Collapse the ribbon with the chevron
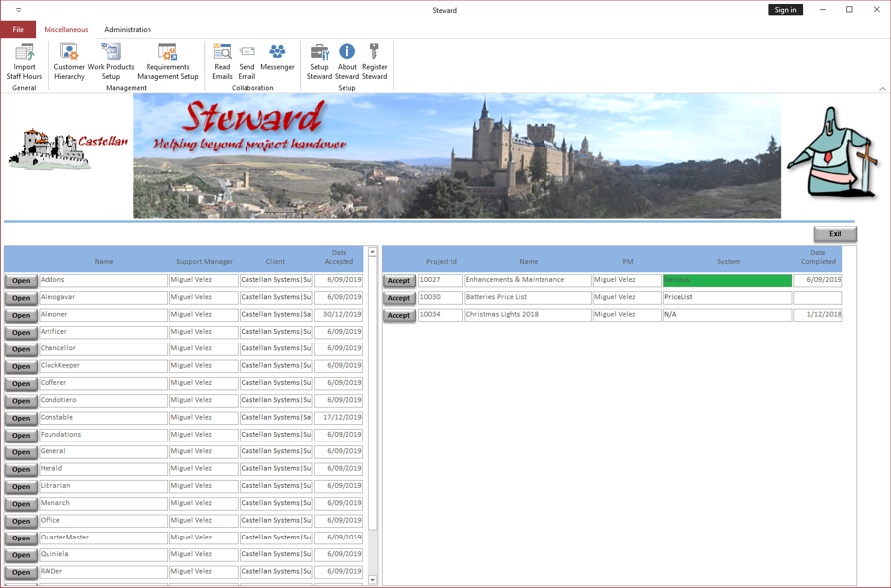Screen dimensions: 891x588 [882, 89]
